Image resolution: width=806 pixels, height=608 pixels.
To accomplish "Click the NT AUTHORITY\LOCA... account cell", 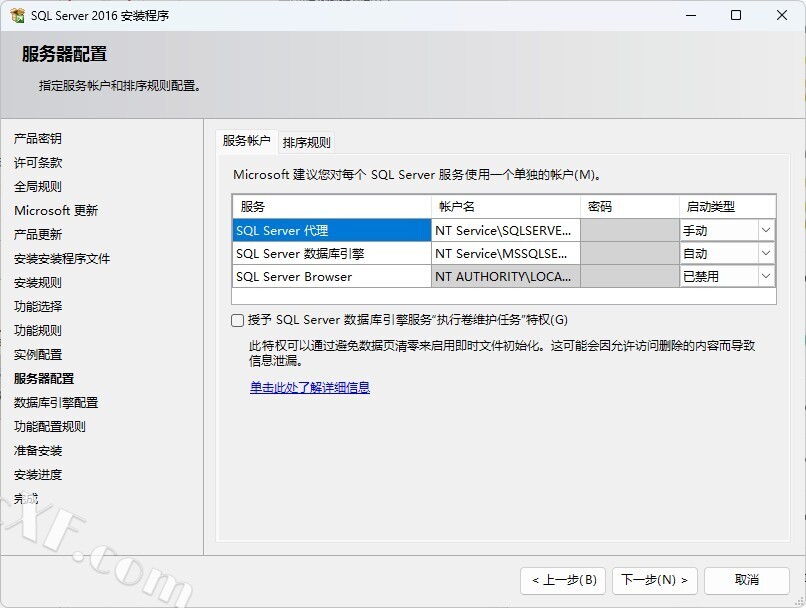I will (x=506, y=277).
